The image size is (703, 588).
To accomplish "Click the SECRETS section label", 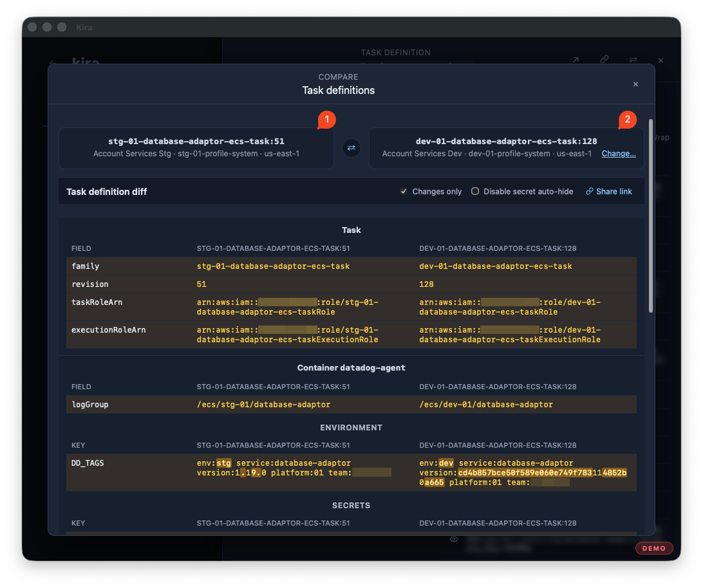I will click(x=351, y=506).
